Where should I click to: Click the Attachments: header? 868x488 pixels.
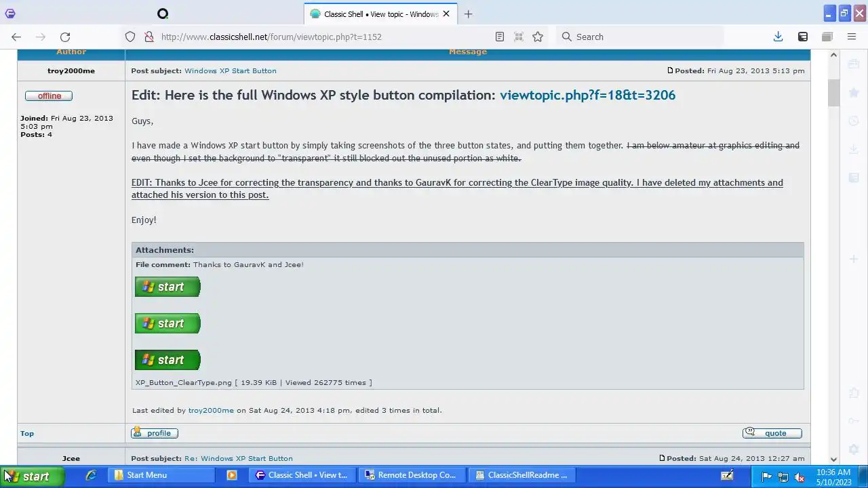coord(165,250)
